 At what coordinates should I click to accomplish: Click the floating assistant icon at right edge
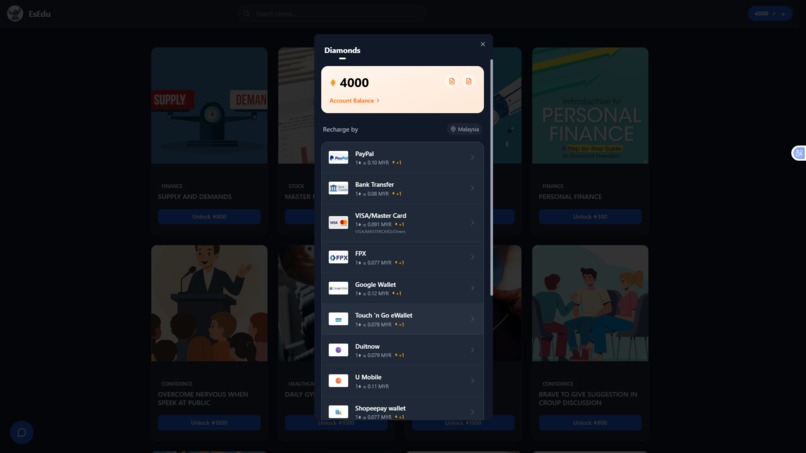[799, 153]
